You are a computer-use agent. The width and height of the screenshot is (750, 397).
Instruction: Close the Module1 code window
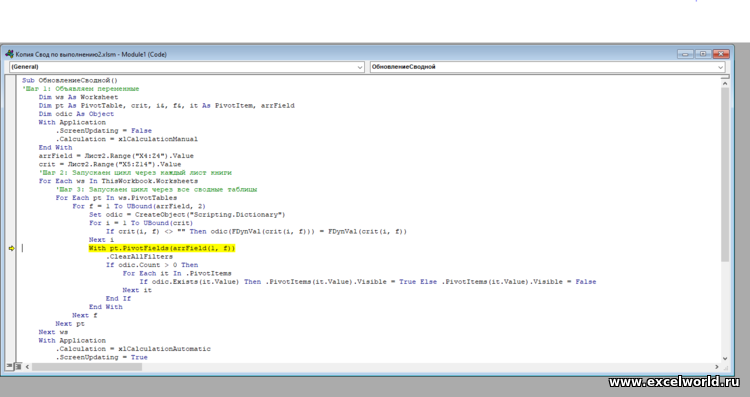tap(721, 54)
